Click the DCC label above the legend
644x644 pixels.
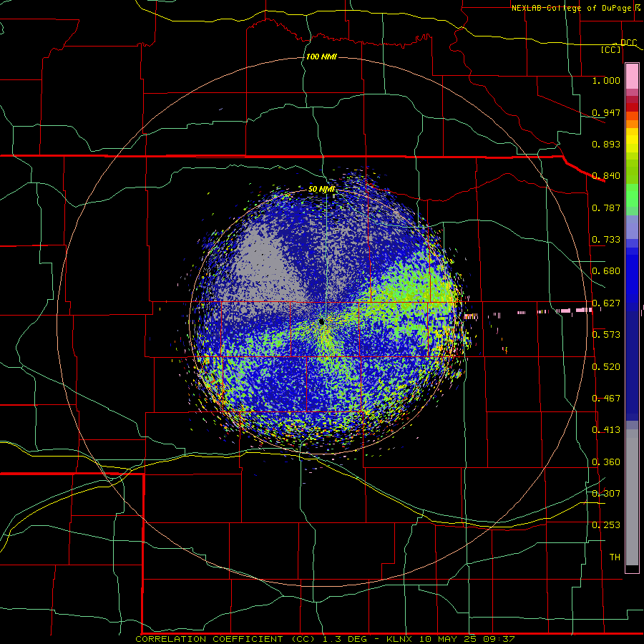628,43
